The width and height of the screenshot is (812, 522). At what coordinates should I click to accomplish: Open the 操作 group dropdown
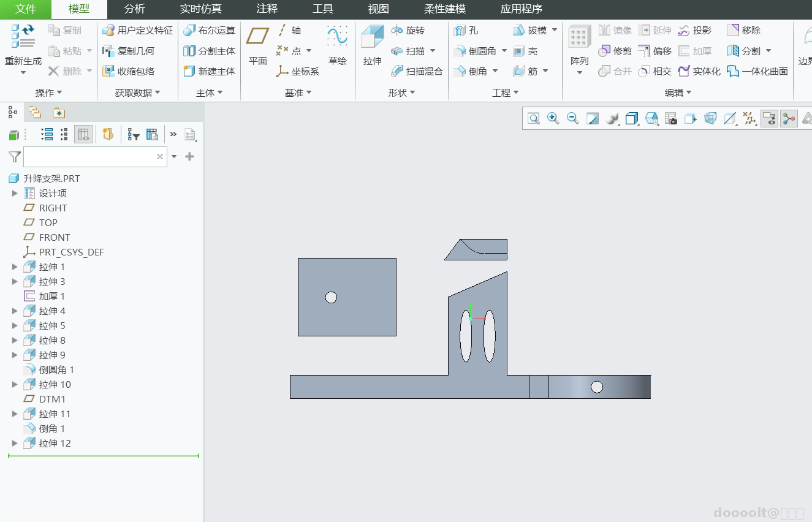click(49, 93)
